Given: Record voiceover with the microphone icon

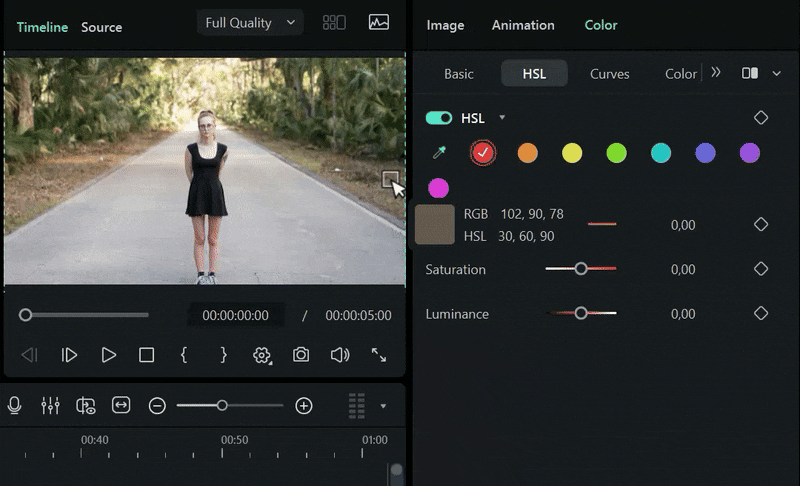Looking at the screenshot, I should click(15, 406).
